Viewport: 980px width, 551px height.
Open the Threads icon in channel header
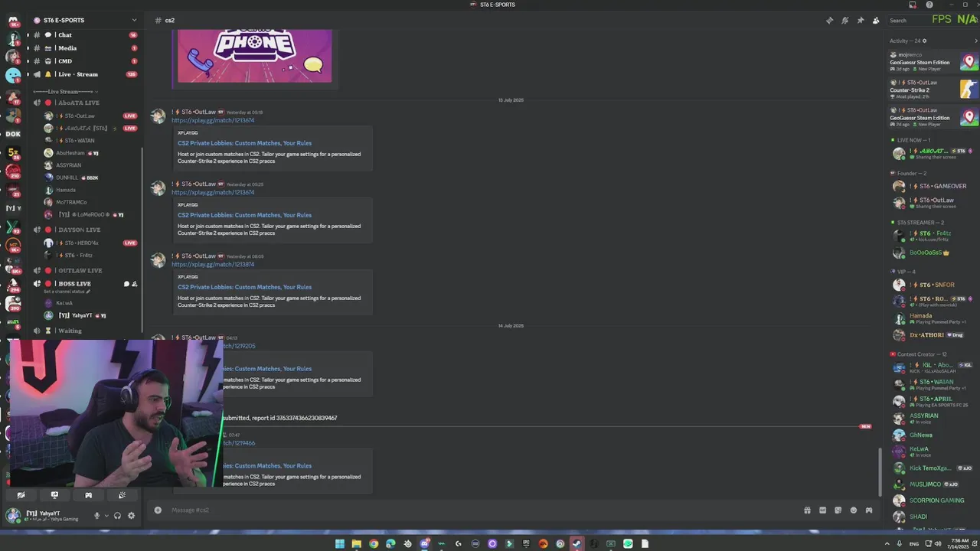click(829, 21)
